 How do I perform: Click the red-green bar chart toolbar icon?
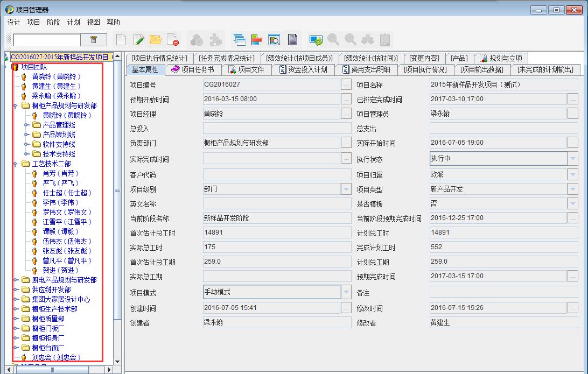click(257, 39)
